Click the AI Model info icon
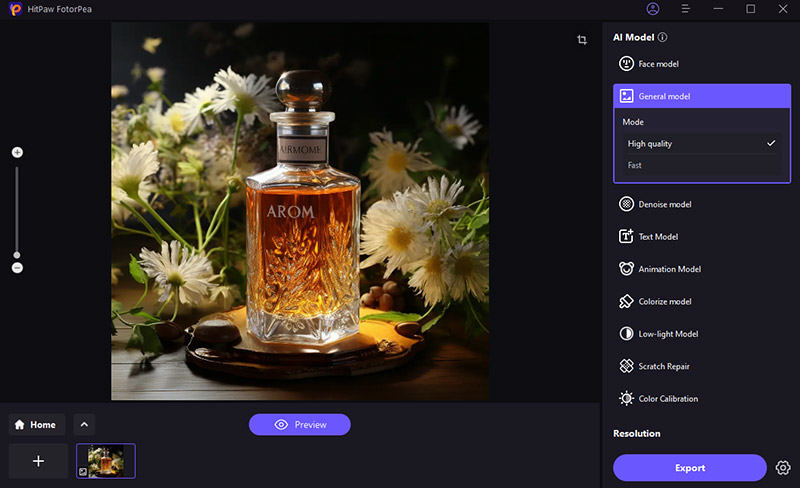 [x=662, y=37]
